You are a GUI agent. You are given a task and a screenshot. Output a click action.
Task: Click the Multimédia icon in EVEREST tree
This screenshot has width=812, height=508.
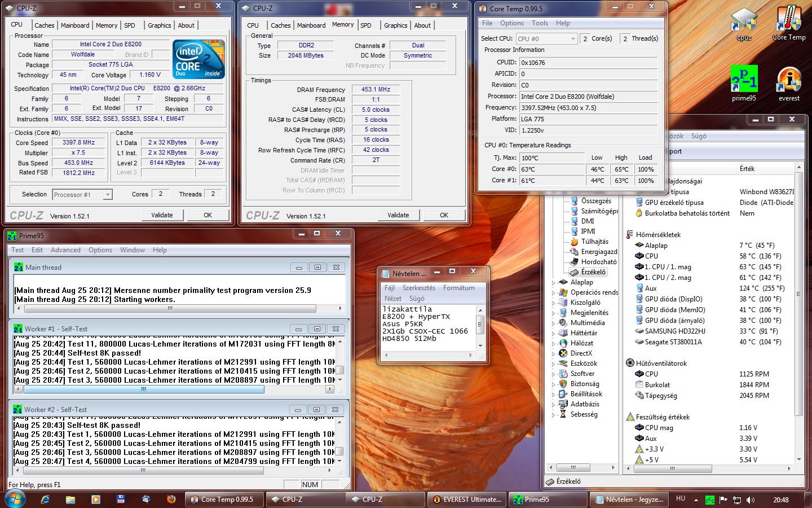(x=563, y=323)
